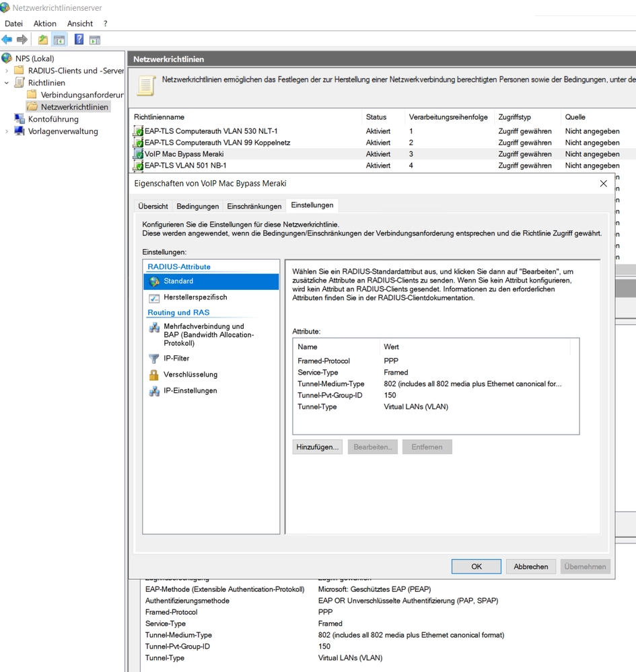Image resolution: width=636 pixels, height=672 pixels.
Task: Open the IP-Einstellungen section
Action: [x=190, y=391]
